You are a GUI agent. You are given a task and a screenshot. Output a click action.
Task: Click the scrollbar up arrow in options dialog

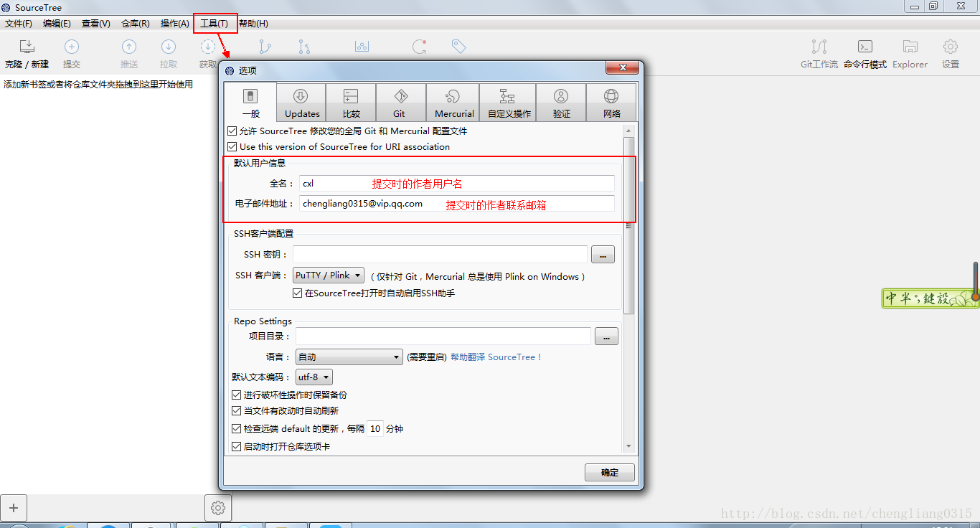click(x=629, y=131)
